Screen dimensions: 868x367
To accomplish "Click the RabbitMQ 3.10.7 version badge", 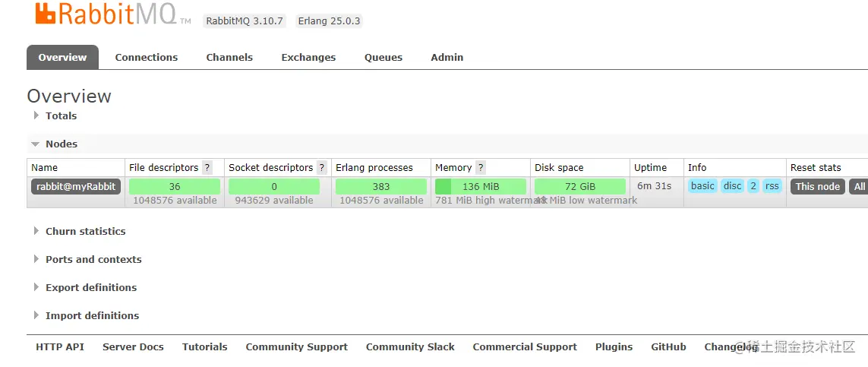I will tap(244, 21).
